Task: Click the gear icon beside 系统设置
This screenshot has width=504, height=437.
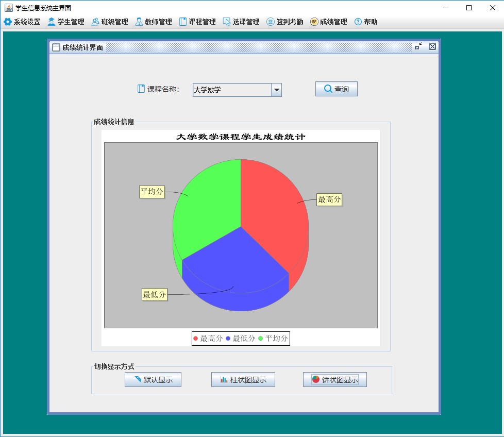Action: (8, 22)
